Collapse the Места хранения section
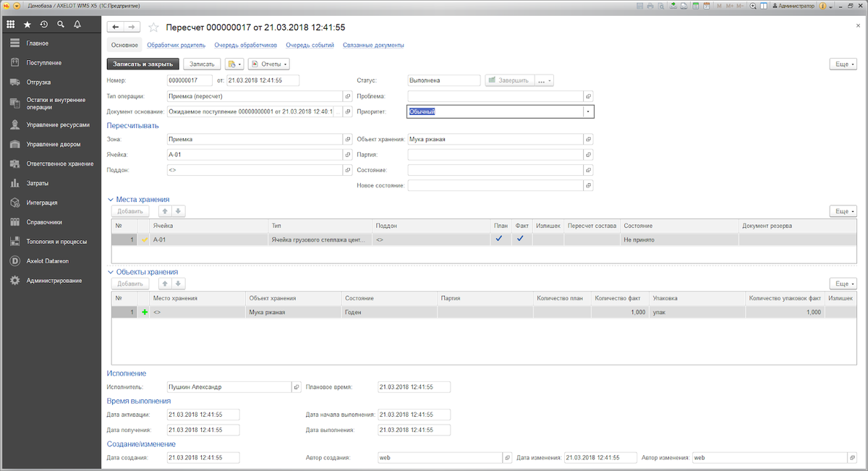868x471 pixels. pyautogui.click(x=111, y=199)
